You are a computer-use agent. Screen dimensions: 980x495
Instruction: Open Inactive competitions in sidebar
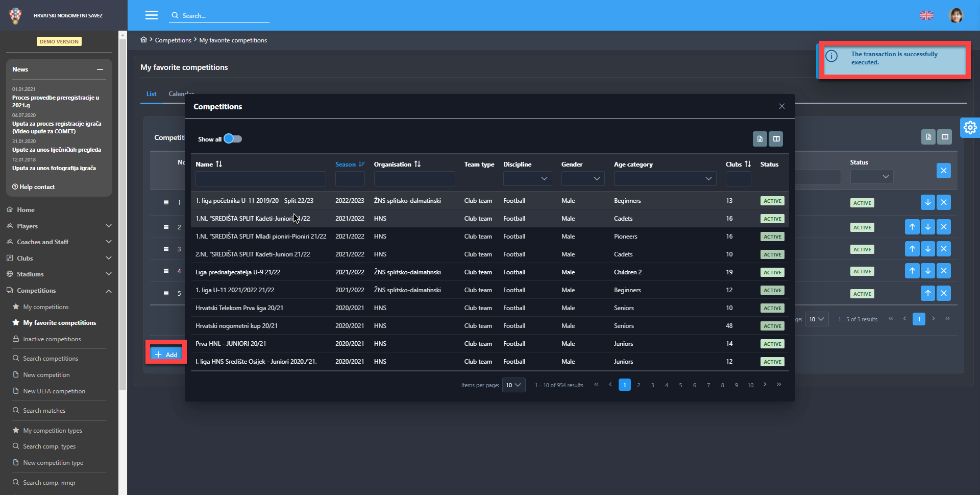click(52, 339)
